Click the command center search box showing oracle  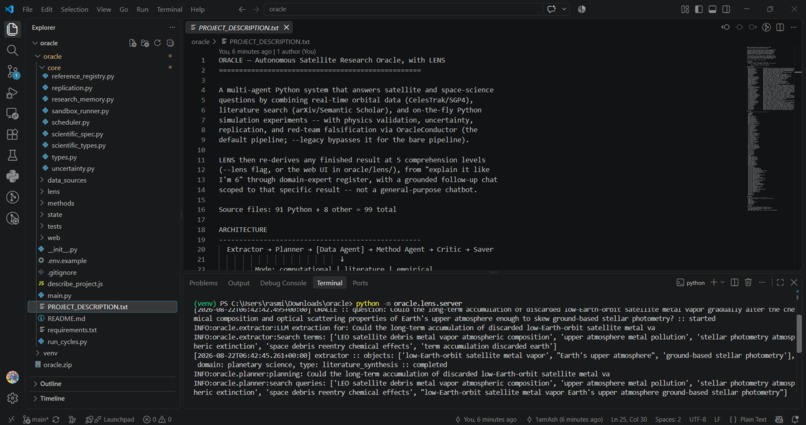[404, 9]
